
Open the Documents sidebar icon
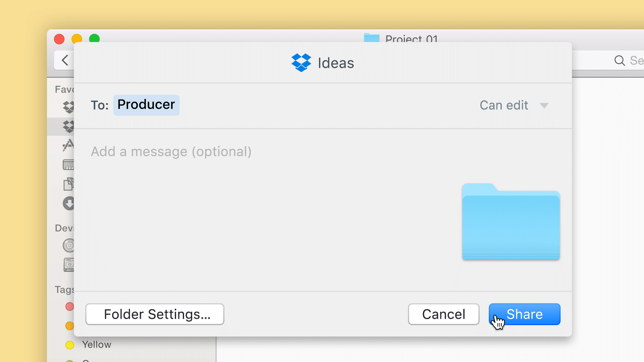[69, 184]
